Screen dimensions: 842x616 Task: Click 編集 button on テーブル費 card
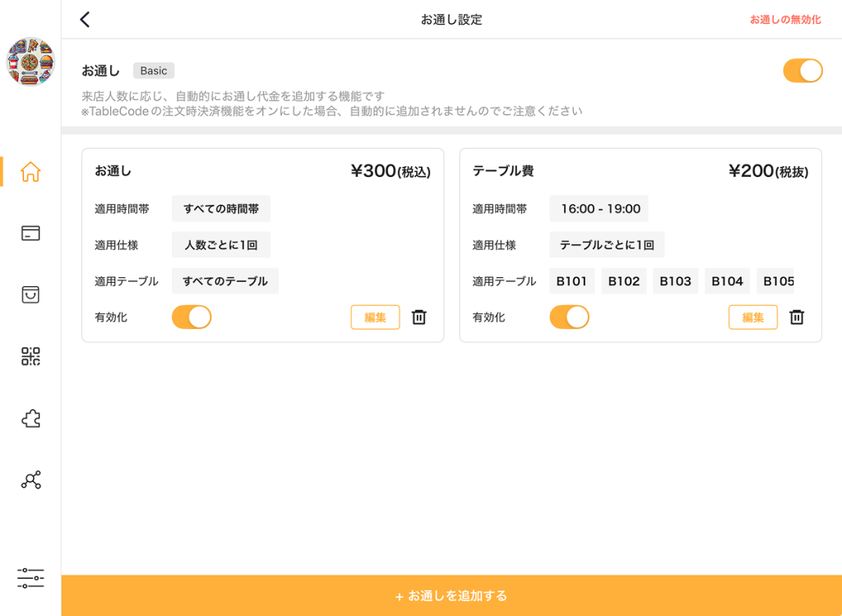pyautogui.click(x=753, y=317)
